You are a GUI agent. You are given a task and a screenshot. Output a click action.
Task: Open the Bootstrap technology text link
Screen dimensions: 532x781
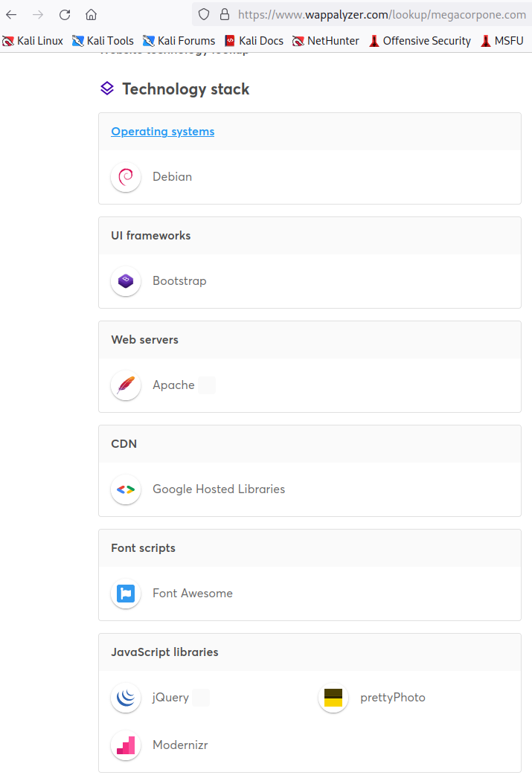tap(179, 281)
